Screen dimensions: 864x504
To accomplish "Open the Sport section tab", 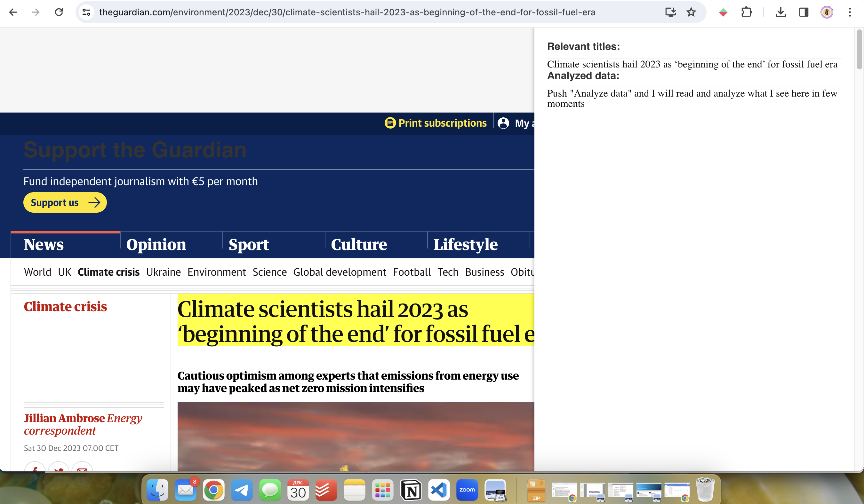I will [249, 245].
